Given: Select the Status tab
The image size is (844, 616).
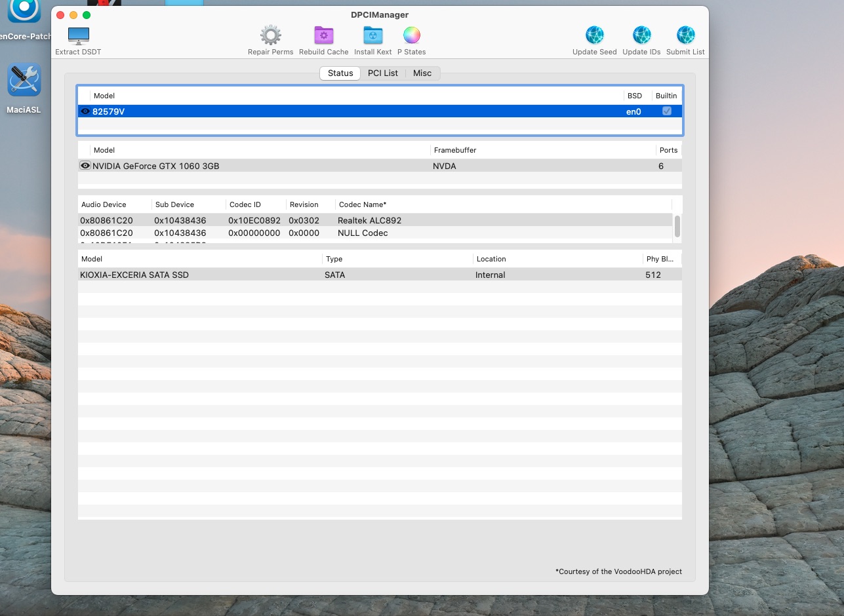Looking at the screenshot, I should [x=340, y=73].
